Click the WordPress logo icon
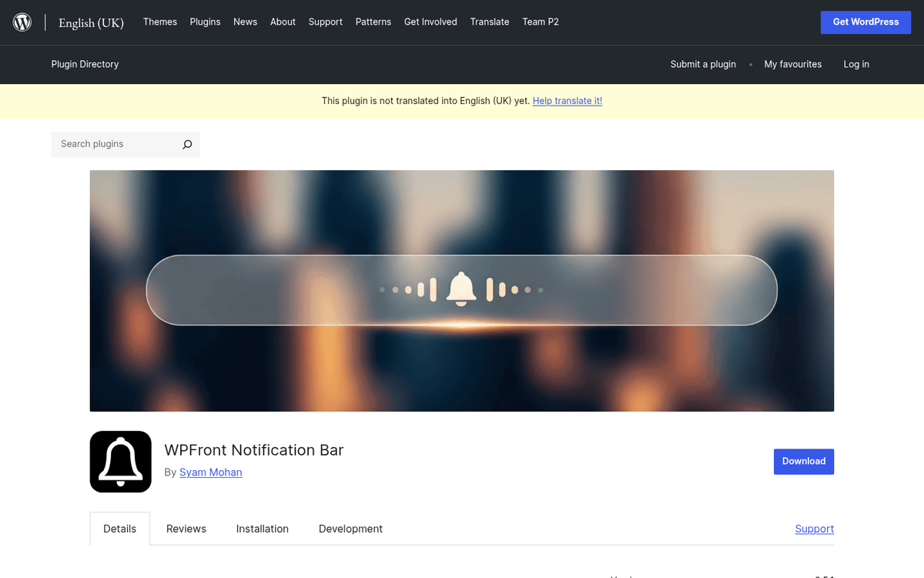Image resolution: width=924 pixels, height=578 pixels. point(22,22)
